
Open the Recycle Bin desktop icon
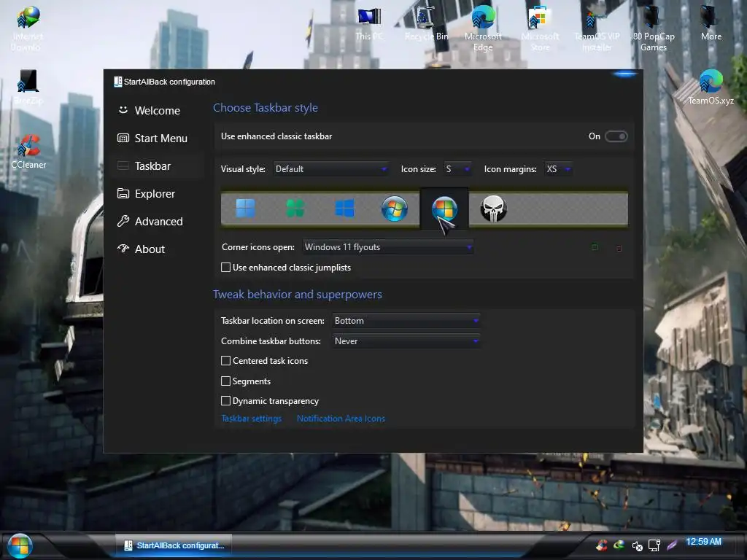coord(426,23)
